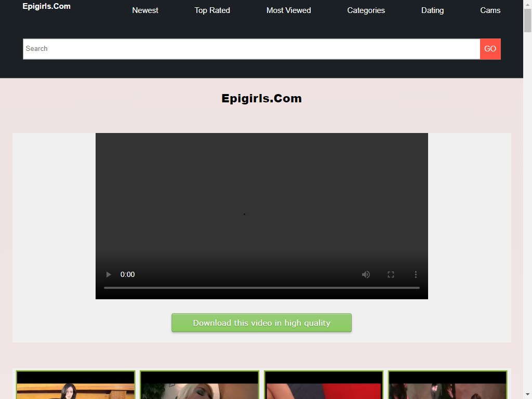The height and width of the screenshot is (399, 532).
Task: Open the Cams menu item
Action: [490, 10]
